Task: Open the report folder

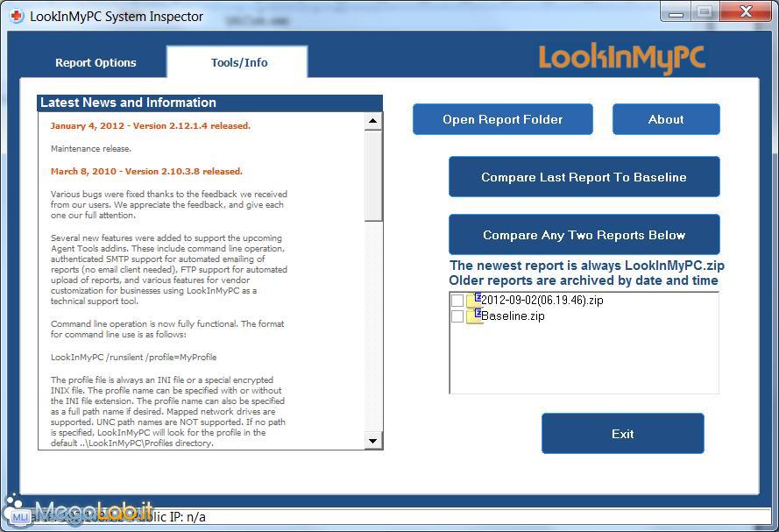Action: [502, 120]
